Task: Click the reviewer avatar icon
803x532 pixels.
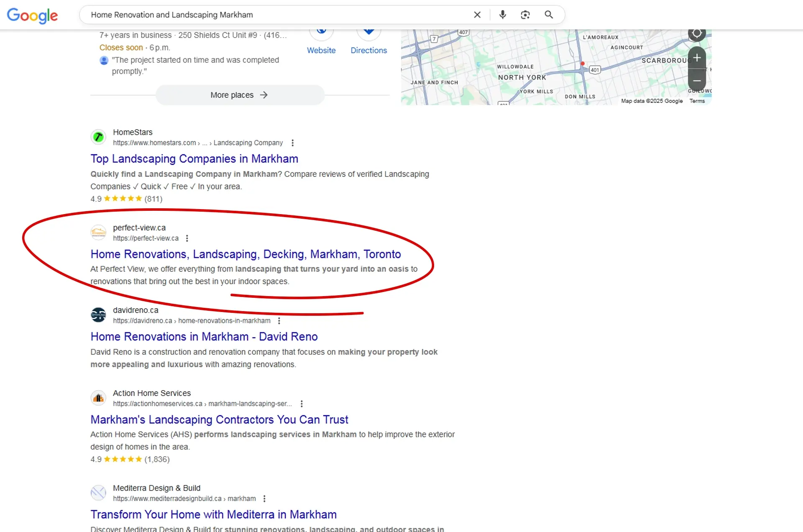Action: 104,60
